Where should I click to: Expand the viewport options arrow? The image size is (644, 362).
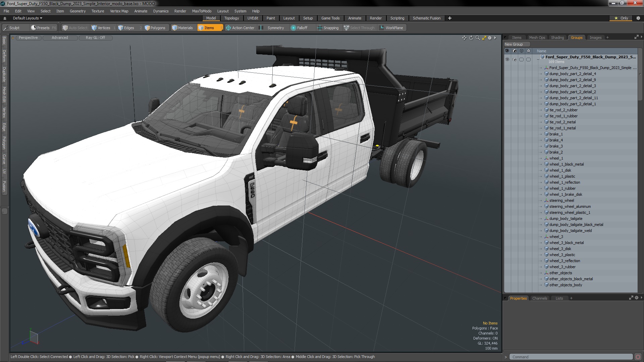(x=495, y=38)
